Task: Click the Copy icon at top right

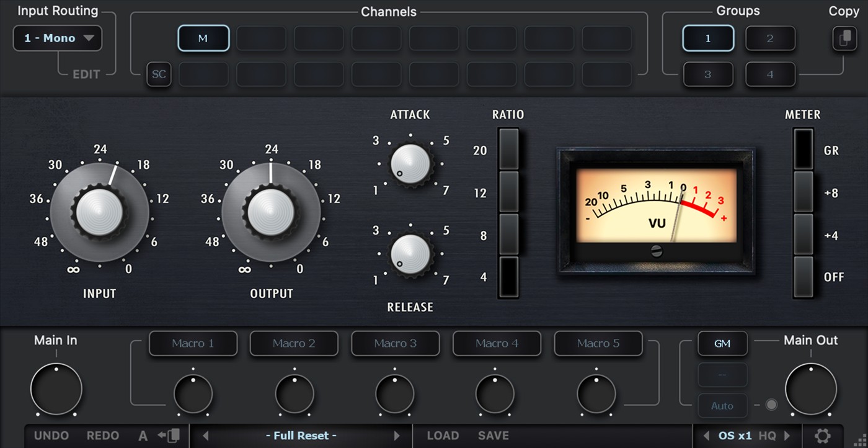Action: [844, 38]
